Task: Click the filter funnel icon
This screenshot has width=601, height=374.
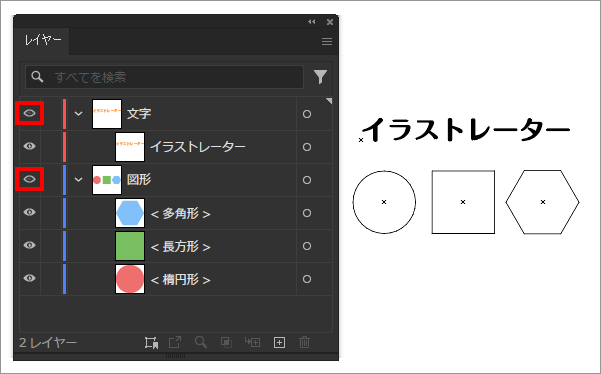Action: [x=320, y=77]
